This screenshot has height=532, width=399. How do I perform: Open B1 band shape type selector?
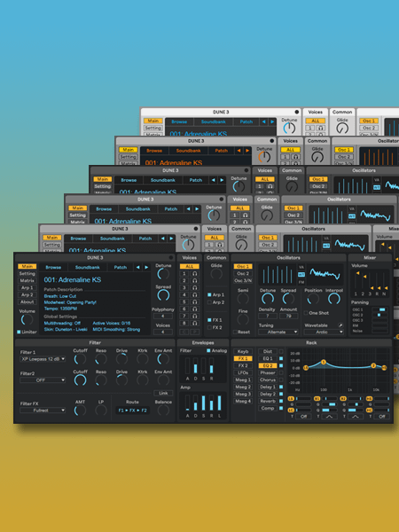pyautogui.click(x=329, y=417)
